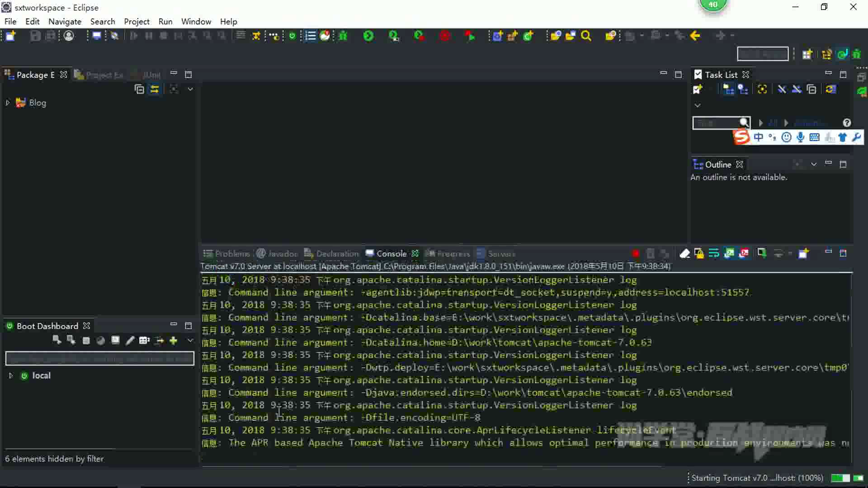This screenshot has width=868, height=488.
Task: Click the Save All icon in main toolbar
Action: (51, 36)
